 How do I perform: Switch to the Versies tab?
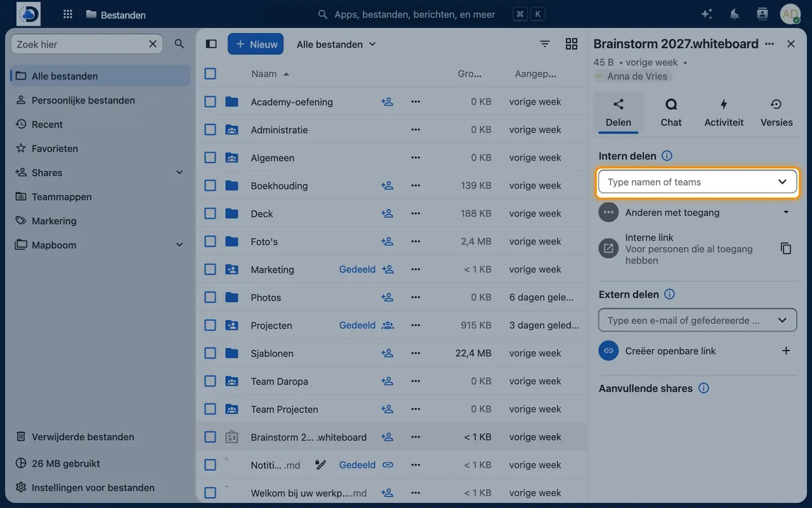click(x=776, y=112)
